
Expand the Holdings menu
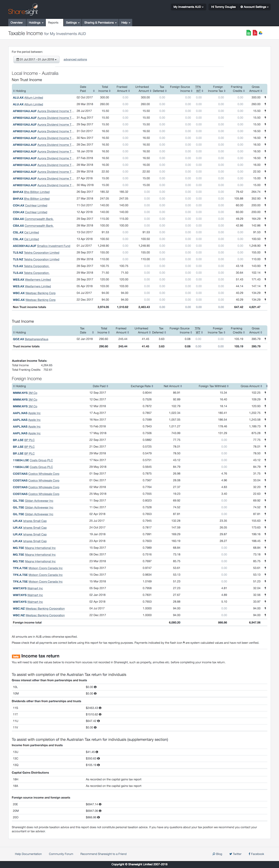36,23
